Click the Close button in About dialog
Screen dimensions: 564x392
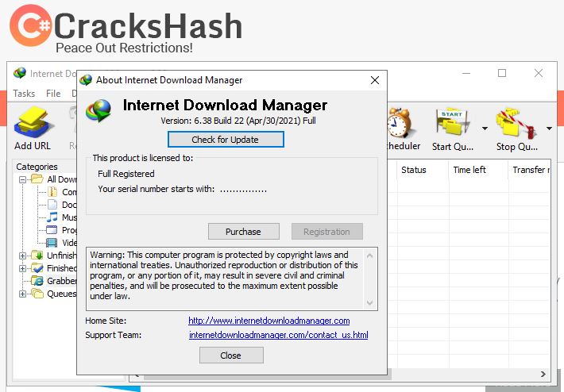click(x=231, y=355)
